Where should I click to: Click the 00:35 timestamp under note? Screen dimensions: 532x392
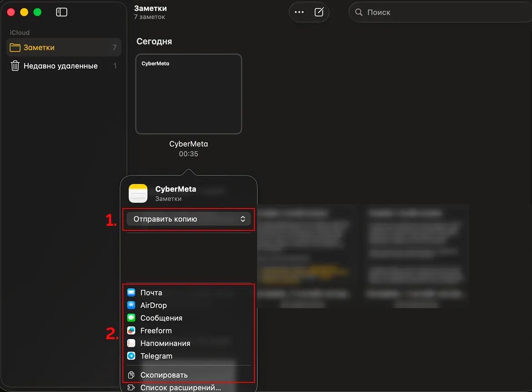189,154
